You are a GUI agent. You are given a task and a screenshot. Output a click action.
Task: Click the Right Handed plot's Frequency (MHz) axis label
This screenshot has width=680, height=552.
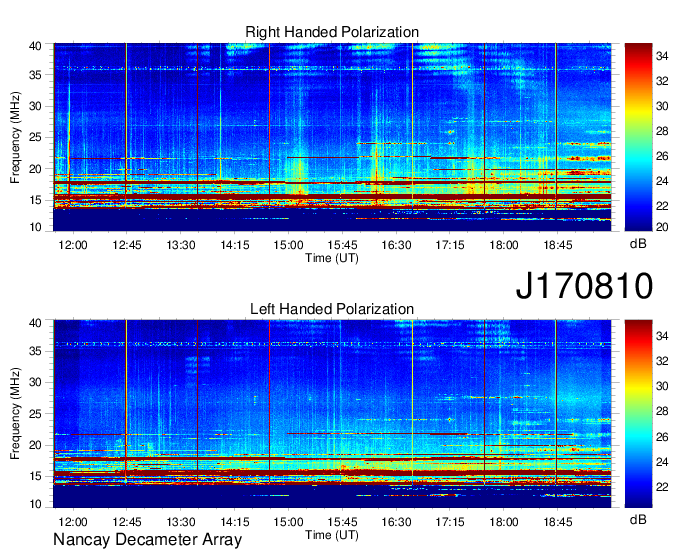pos(15,137)
